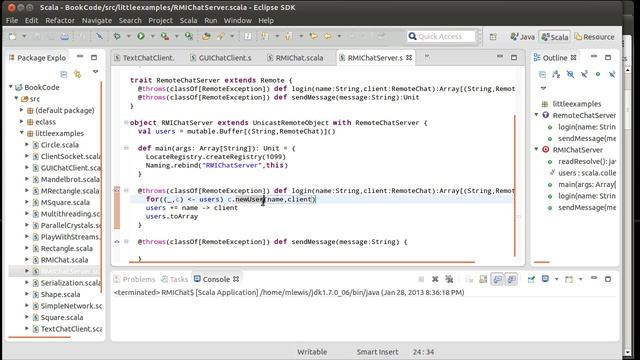Select readResolve() in the Outline
Viewport: 640px width, 360px height.
coord(587,162)
